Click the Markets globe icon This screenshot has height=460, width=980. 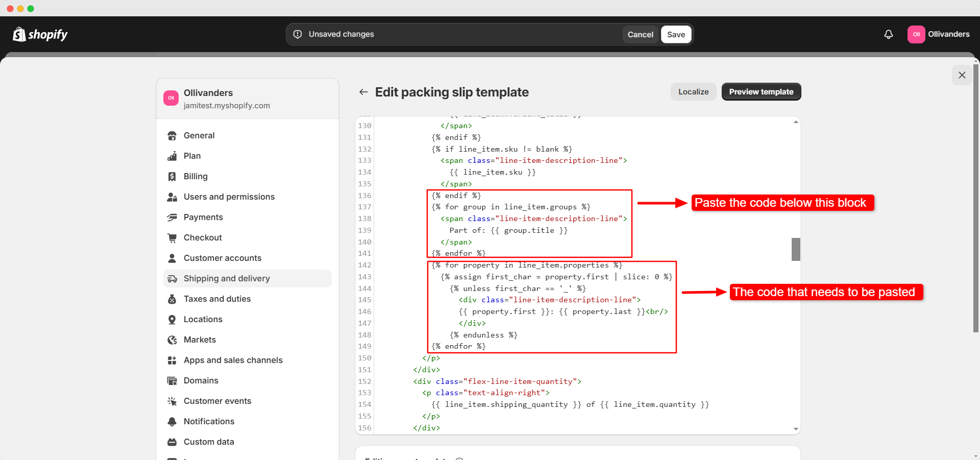coord(172,340)
